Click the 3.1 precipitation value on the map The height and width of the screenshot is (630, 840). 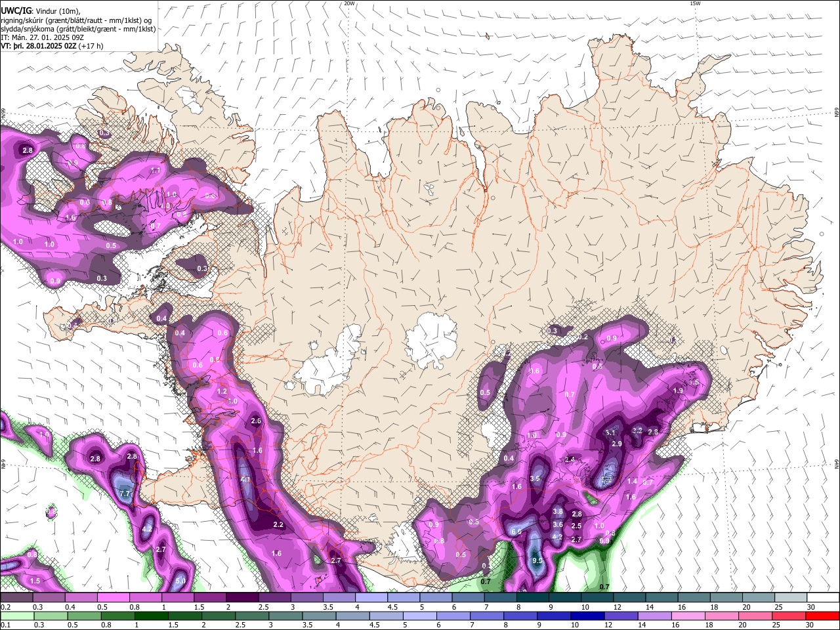click(x=610, y=432)
